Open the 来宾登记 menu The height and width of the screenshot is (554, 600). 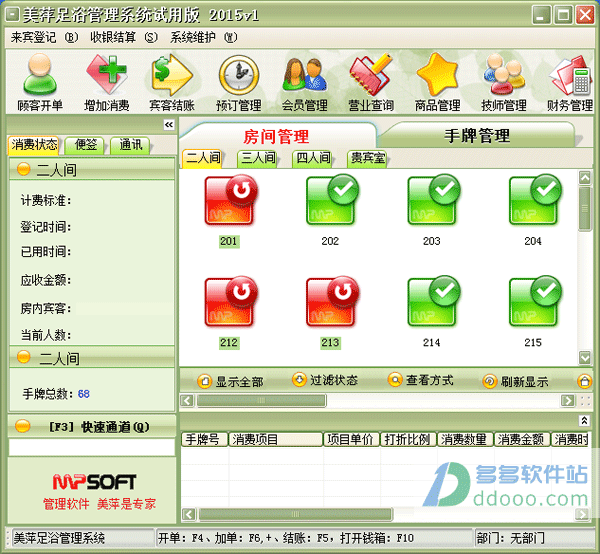[44, 37]
